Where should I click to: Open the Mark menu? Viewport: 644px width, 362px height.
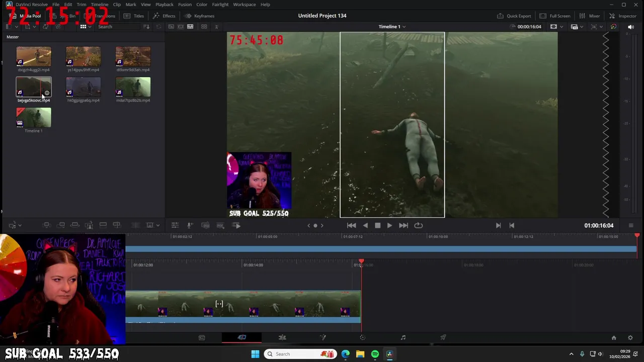[x=131, y=5]
